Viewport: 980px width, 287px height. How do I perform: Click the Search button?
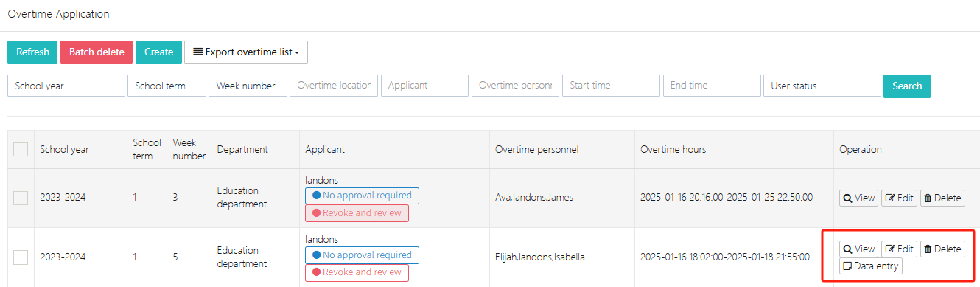click(907, 86)
